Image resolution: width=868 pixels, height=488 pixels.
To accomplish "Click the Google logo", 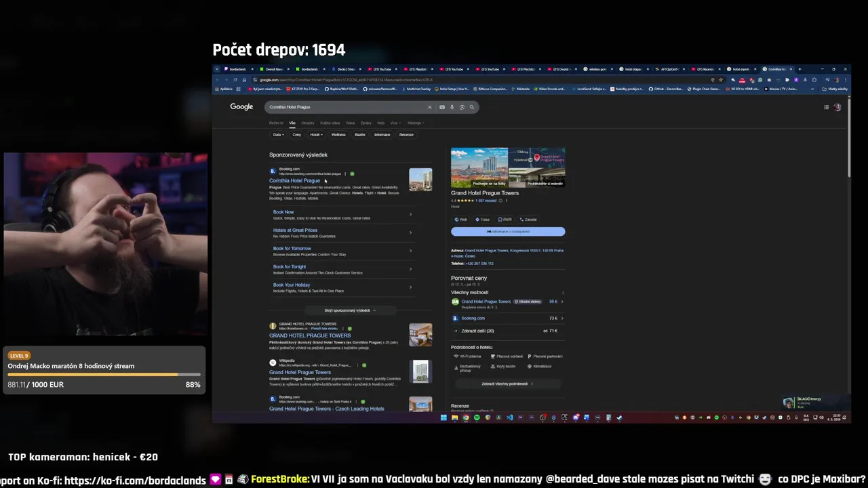I will [241, 107].
